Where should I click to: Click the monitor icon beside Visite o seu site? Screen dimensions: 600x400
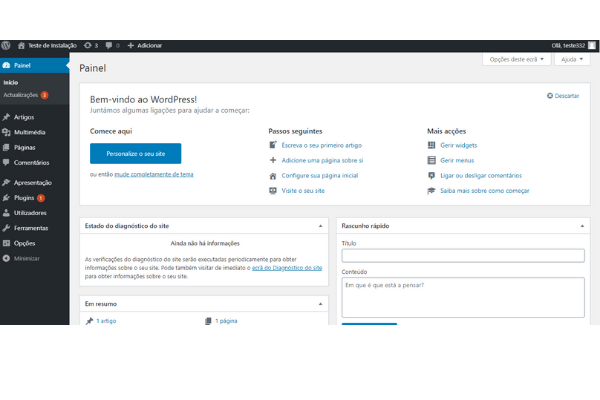tap(273, 191)
